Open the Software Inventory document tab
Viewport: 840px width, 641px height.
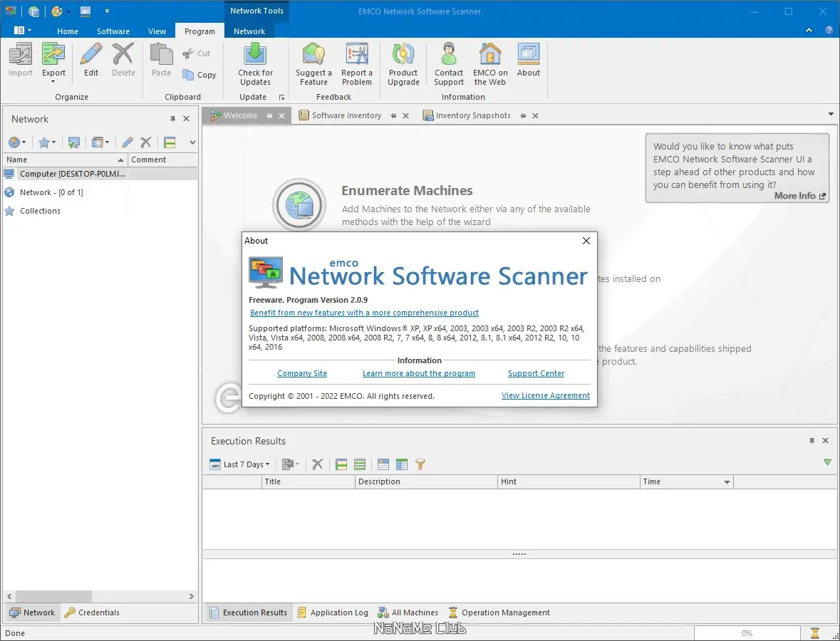pyautogui.click(x=346, y=115)
